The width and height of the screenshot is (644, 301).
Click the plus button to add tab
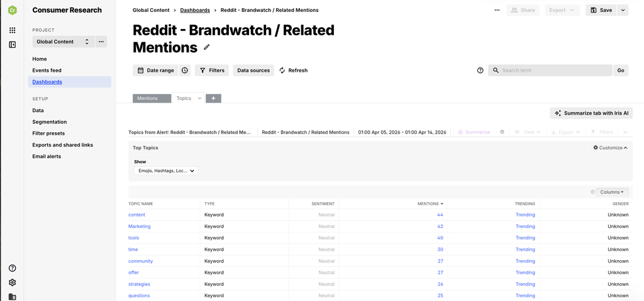(214, 98)
